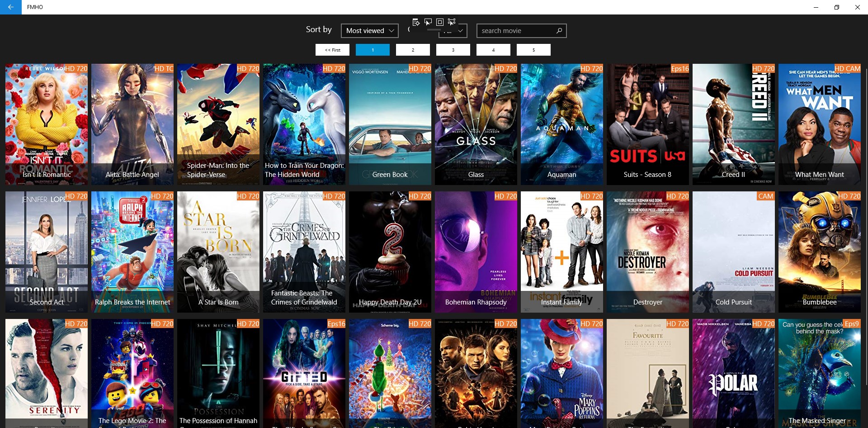This screenshot has width=868, height=428.
Task: Choose Fantastic Beasts: Crimes of Grindelwald
Action: (x=304, y=252)
